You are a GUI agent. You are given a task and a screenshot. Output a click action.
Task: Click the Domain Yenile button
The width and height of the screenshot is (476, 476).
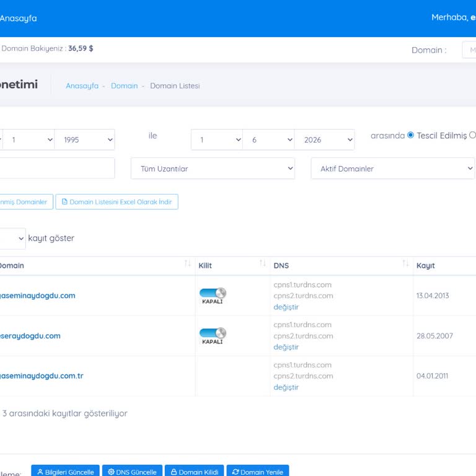[x=258, y=471]
